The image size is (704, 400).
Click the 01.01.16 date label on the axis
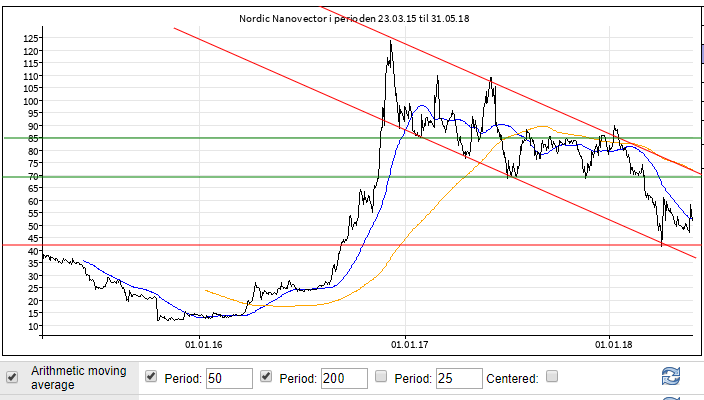(x=203, y=345)
